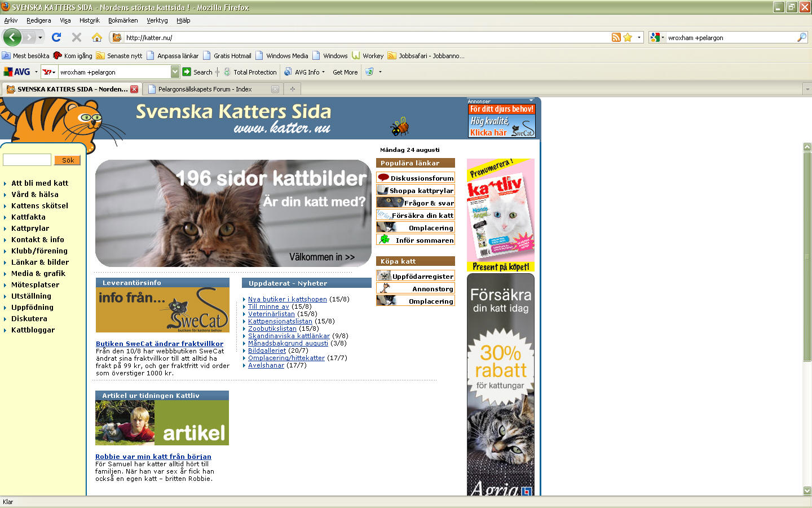This screenshot has height=508, width=812.
Task: Click the forward navigation arrow
Action: pyautogui.click(x=28, y=37)
